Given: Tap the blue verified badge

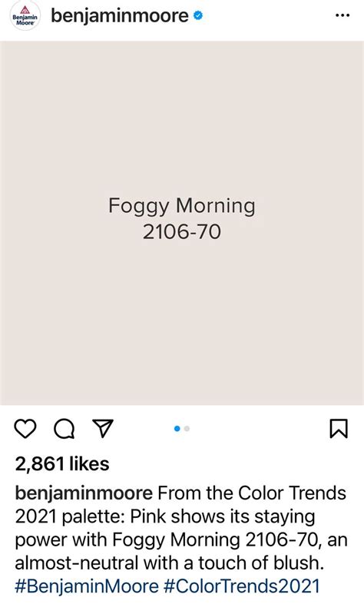Looking at the screenshot, I should tap(198, 15).
